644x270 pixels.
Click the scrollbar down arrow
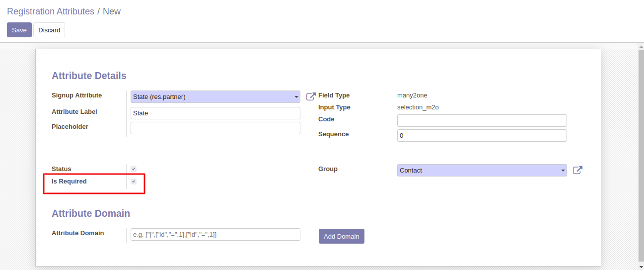641,267
